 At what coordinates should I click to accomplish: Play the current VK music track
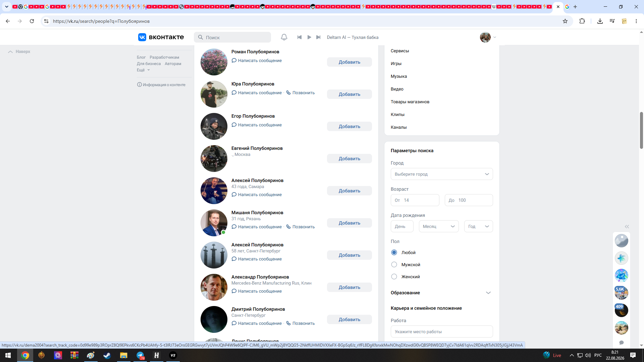309,37
